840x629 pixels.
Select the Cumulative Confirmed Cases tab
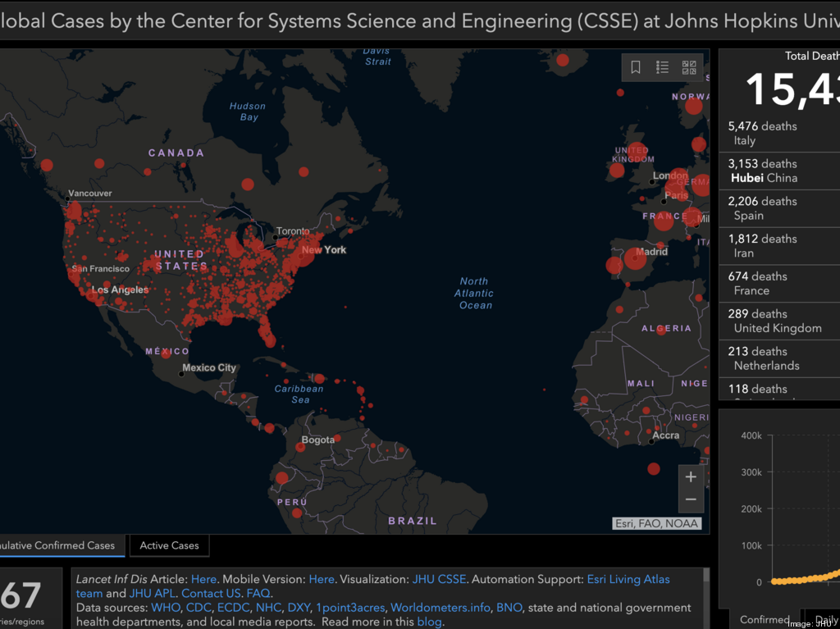[x=62, y=545]
